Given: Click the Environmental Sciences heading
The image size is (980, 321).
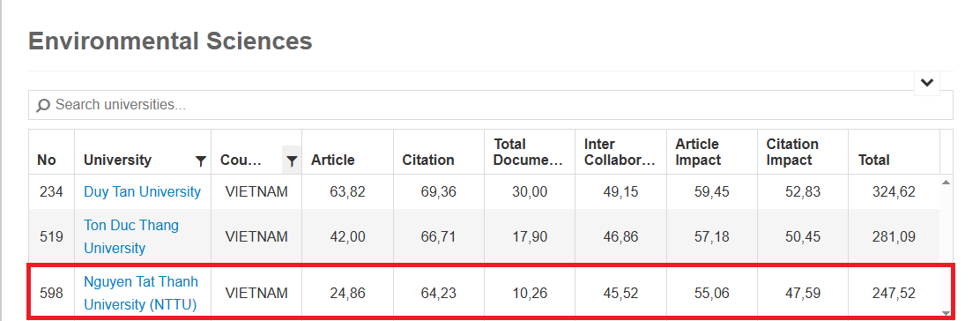Looking at the screenshot, I should pos(170,41).
